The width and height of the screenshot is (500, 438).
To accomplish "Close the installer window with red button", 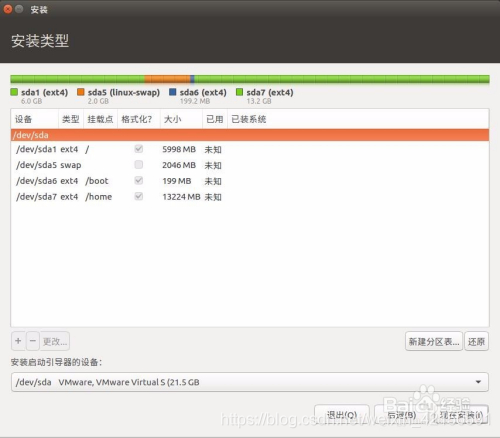I will 8,9.
